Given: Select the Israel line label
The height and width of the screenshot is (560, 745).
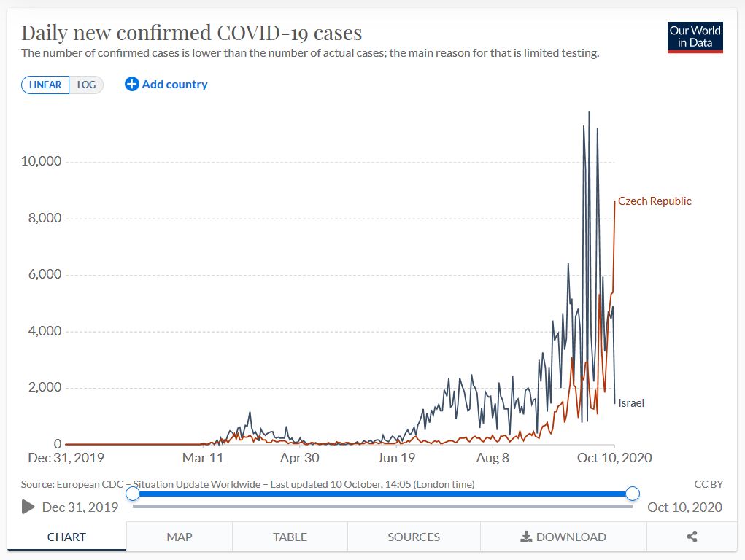Looking at the screenshot, I should coord(631,402).
